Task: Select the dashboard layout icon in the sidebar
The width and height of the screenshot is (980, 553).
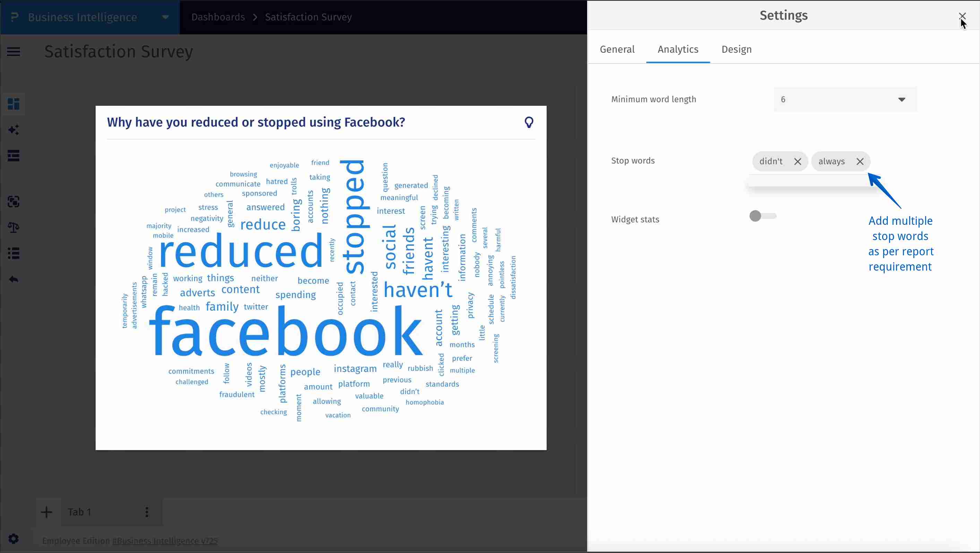Action: (14, 103)
